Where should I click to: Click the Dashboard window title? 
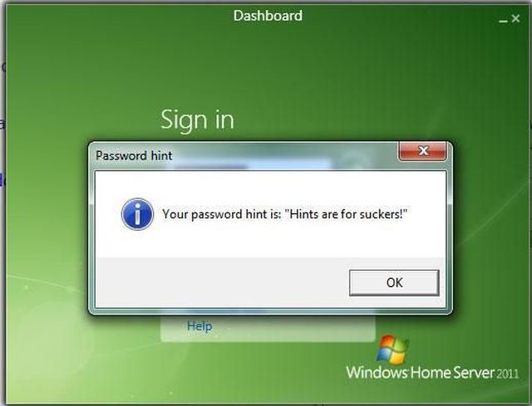click(268, 16)
